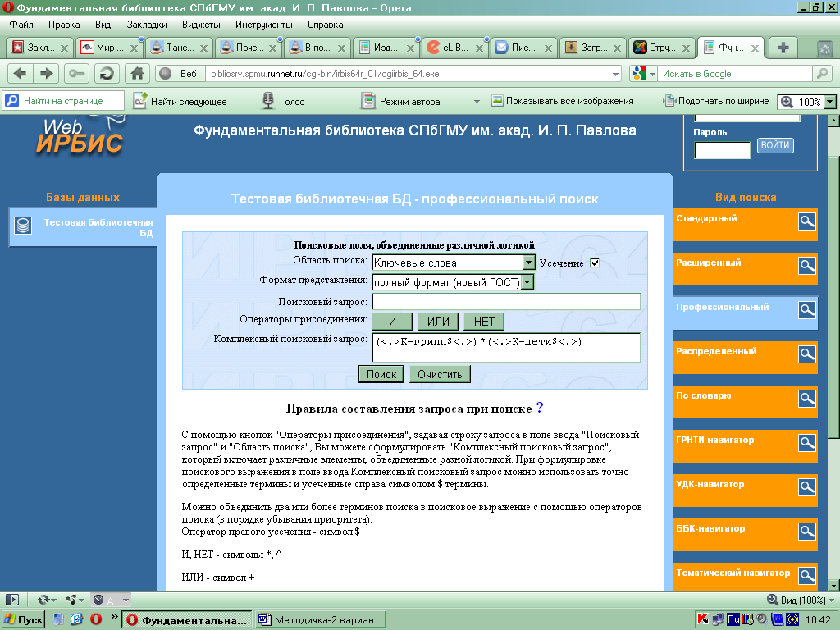The image size is (840, 630).
Task: Select the Тестовая библиотечная БД database link
Action: 98,227
